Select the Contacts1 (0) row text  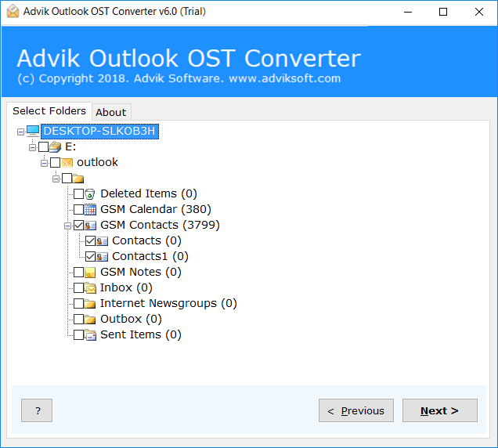[150, 256]
